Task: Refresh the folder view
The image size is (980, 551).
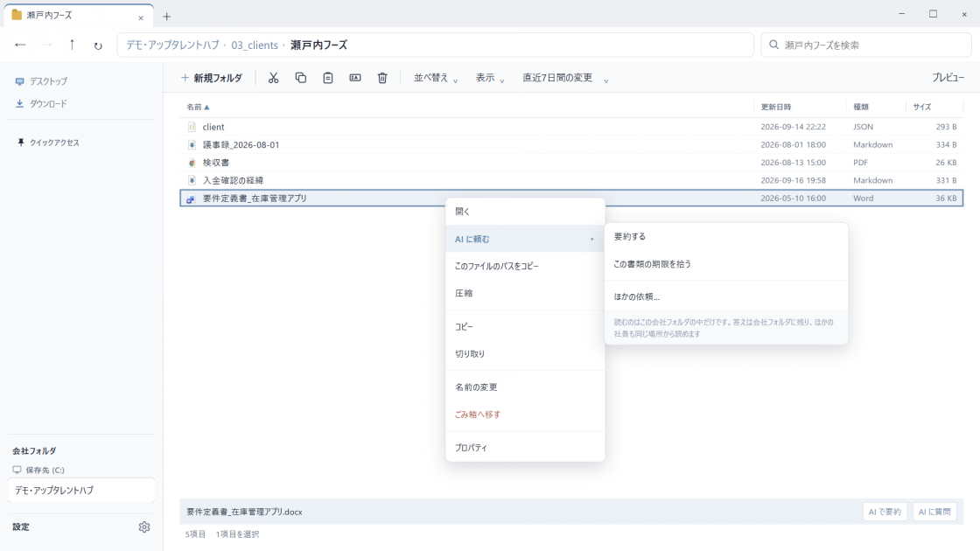Action: click(98, 45)
